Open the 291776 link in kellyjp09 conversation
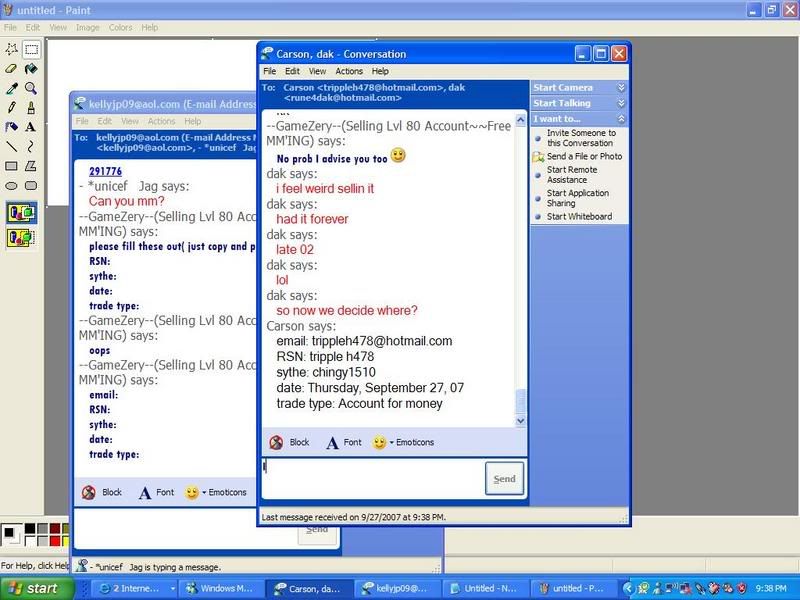 [x=105, y=171]
